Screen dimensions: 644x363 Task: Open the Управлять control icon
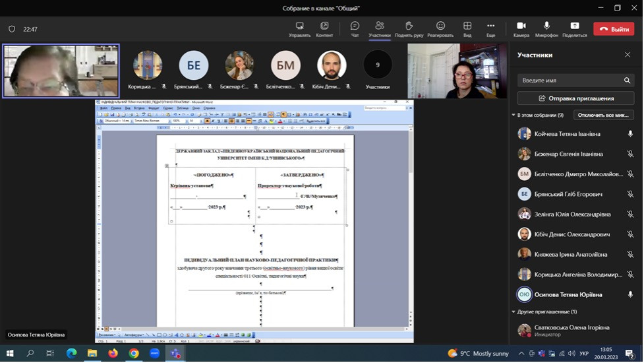[300, 29]
